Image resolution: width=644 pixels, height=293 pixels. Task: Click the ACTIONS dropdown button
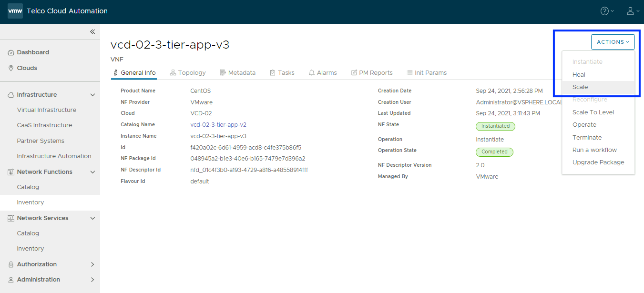tap(613, 42)
